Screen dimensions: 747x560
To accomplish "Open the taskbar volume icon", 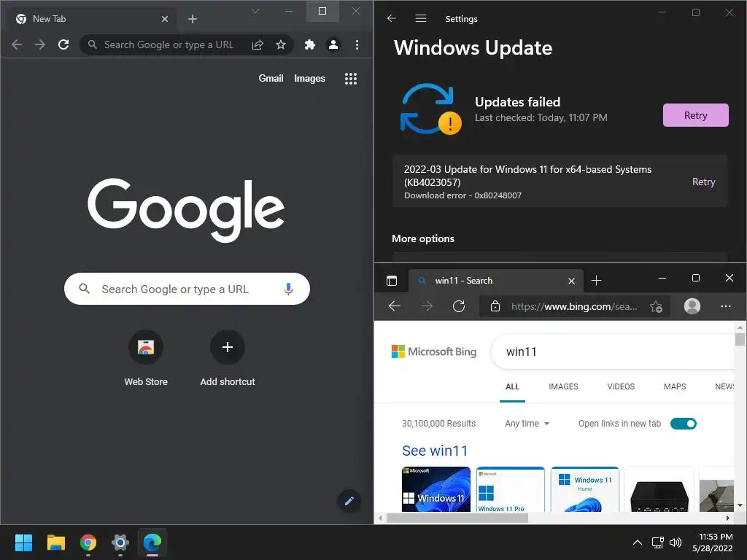I will 675,542.
